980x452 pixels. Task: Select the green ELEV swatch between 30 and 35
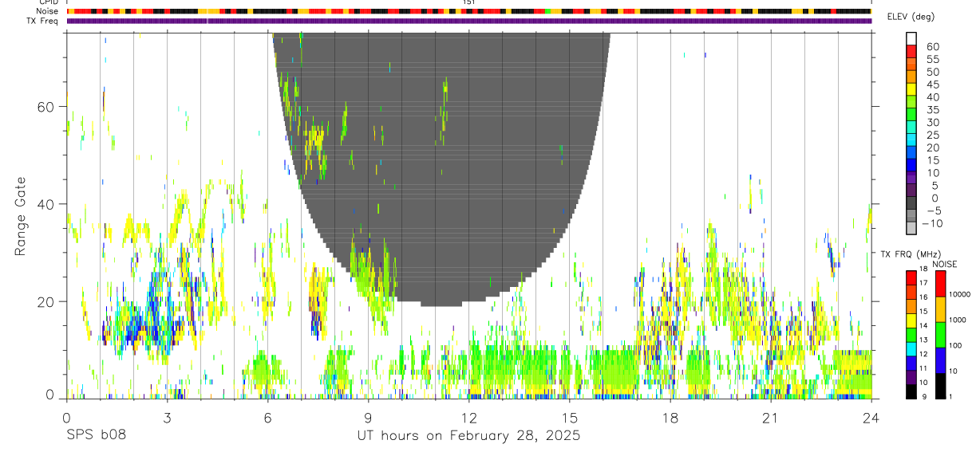point(911,116)
